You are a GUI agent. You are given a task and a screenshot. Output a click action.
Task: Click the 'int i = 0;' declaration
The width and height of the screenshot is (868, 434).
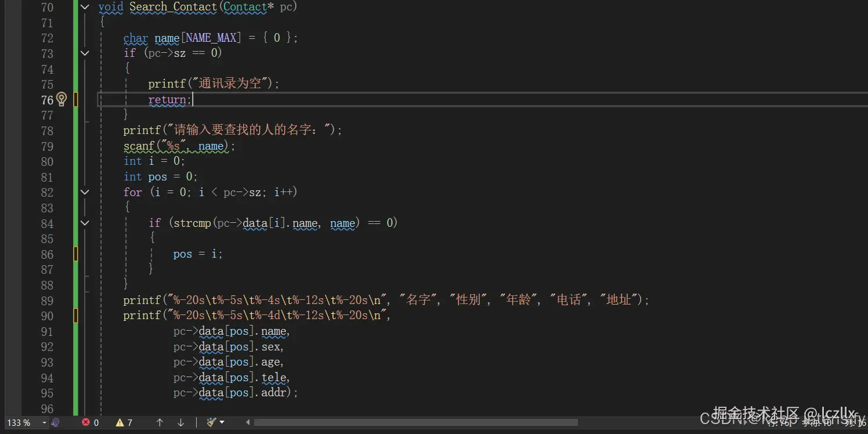click(x=154, y=161)
